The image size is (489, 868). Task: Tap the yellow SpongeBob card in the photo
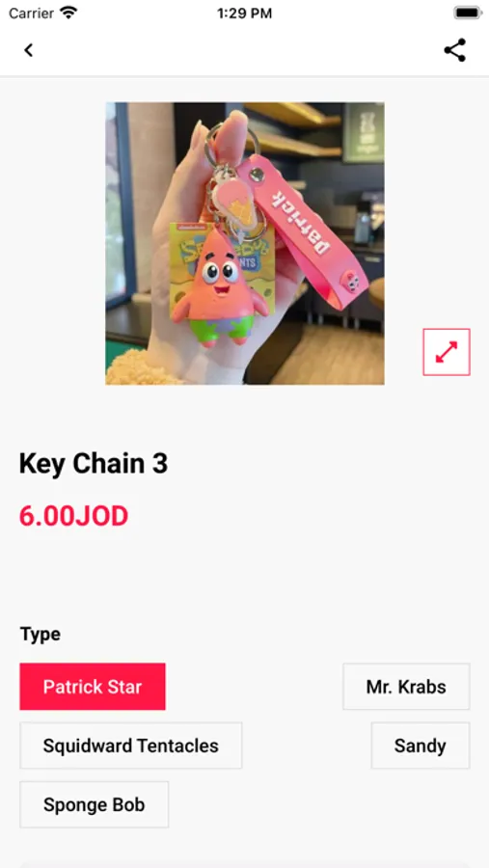click(x=222, y=260)
